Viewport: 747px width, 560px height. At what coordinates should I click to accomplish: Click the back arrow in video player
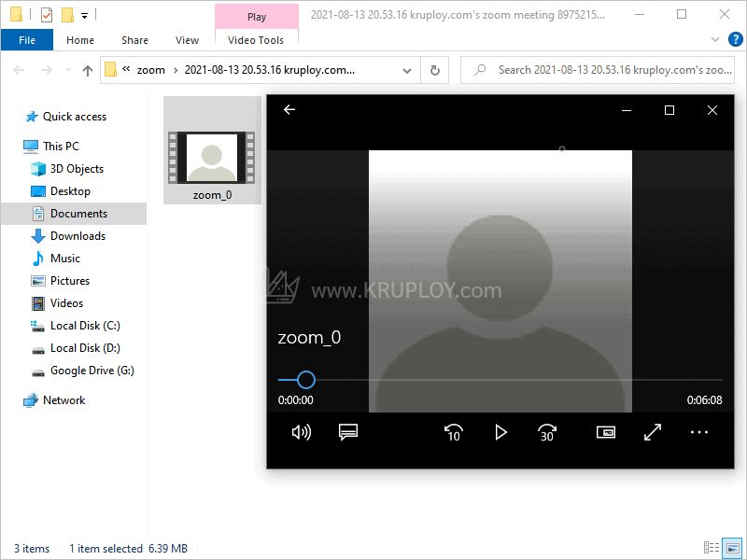289,110
